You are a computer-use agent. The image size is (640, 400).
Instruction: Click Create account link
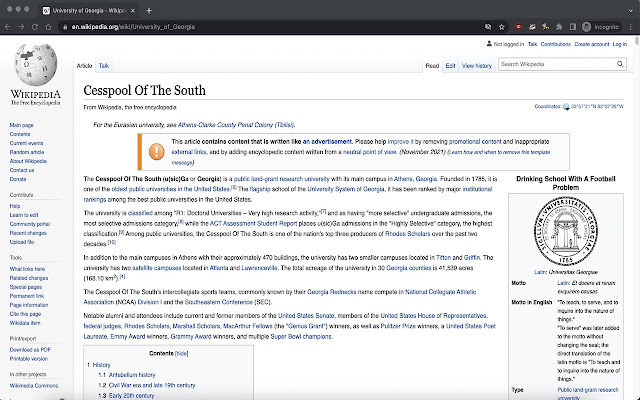tap(592, 44)
